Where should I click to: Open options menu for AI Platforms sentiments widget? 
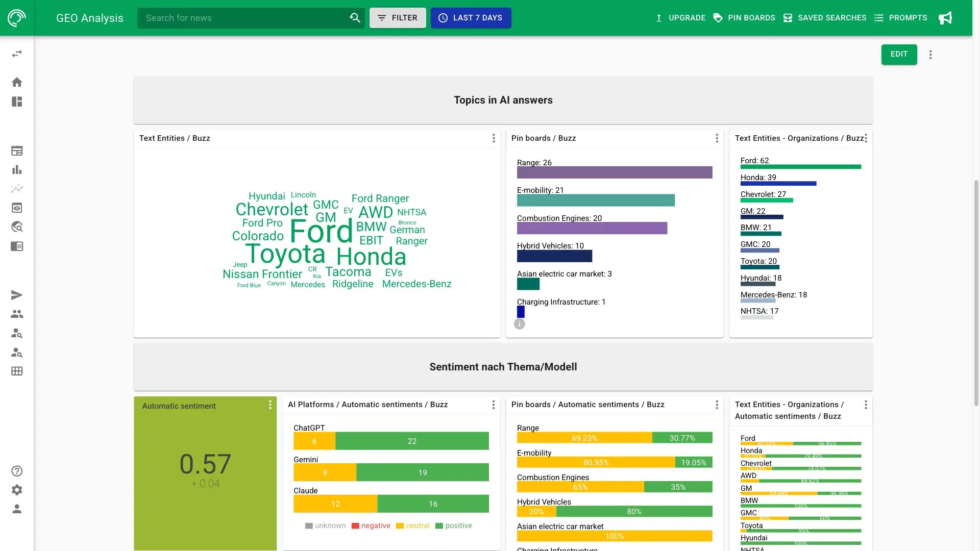click(493, 405)
